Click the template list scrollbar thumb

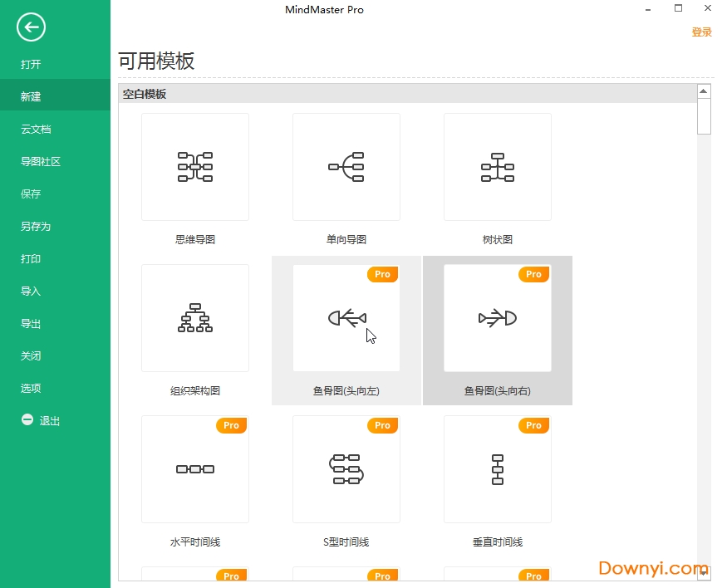coord(704,116)
